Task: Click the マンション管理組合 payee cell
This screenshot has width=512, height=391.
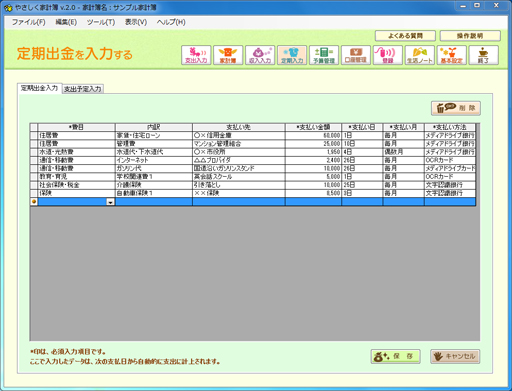Action: click(x=239, y=144)
